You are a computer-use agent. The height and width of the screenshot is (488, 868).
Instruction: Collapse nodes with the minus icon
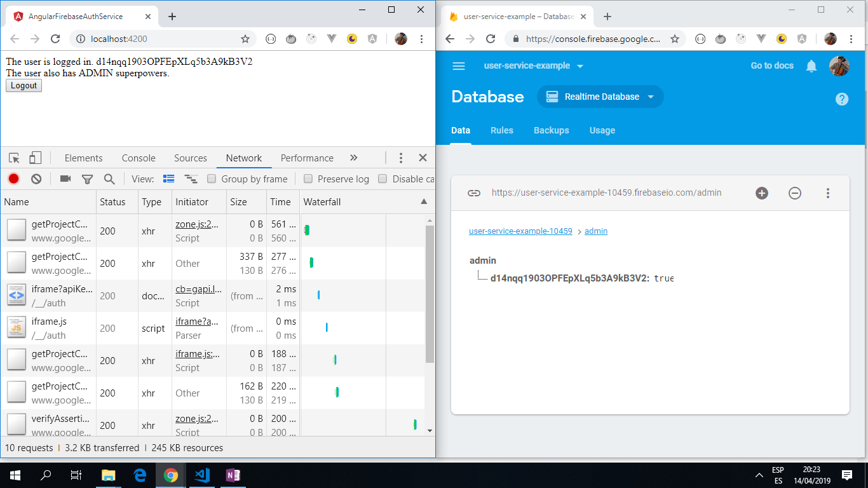pos(795,193)
